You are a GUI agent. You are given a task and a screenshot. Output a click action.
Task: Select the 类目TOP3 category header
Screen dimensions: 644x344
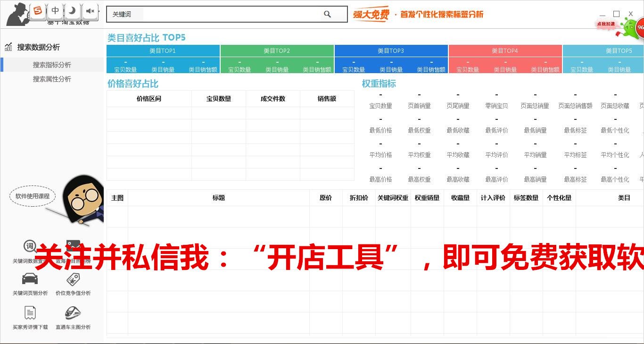click(391, 50)
